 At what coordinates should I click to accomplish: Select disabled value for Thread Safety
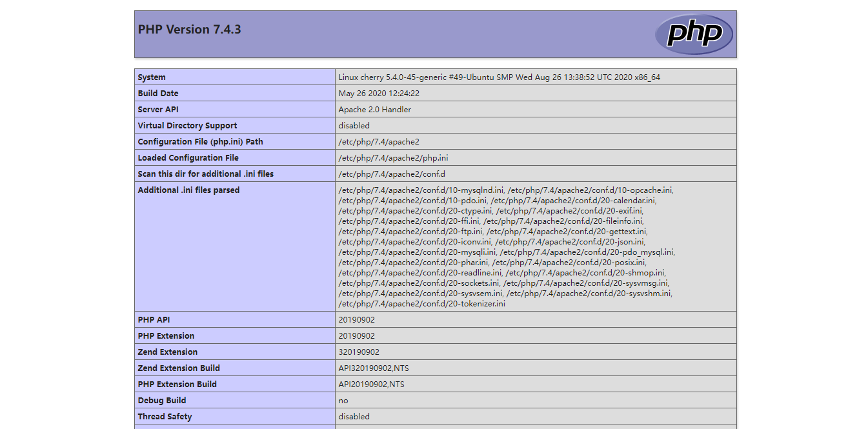[354, 417]
